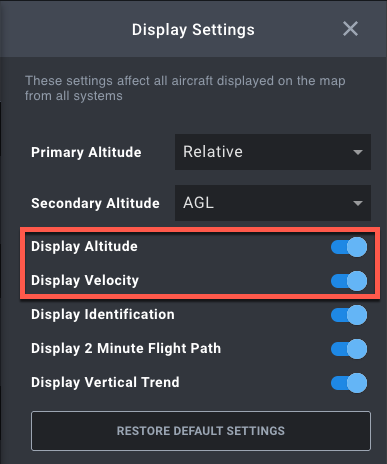The height and width of the screenshot is (464, 387).
Task: Click the Display 2 Minute Flight Path label
Action: (126, 348)
